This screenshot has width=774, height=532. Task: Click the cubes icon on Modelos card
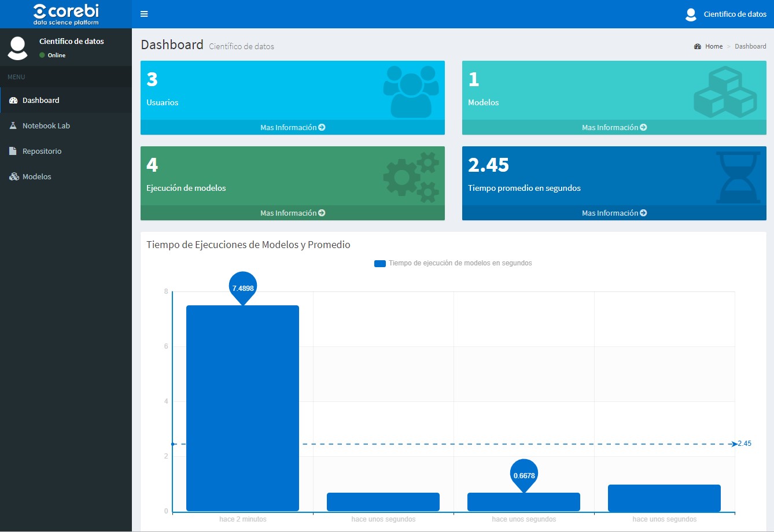(725, 91)
